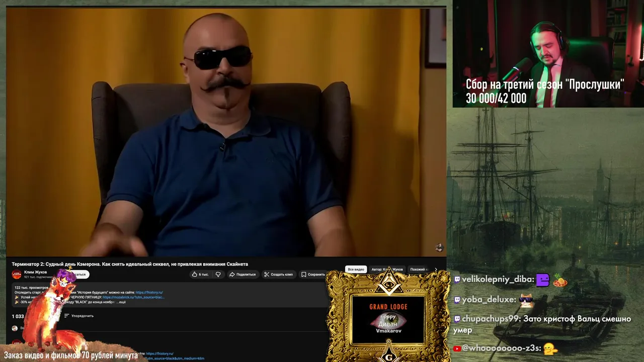The height and width of the screenshot is (362, 644).
Task: Click the icon at video bottom-right corner
Action: [x=439, y=247]
